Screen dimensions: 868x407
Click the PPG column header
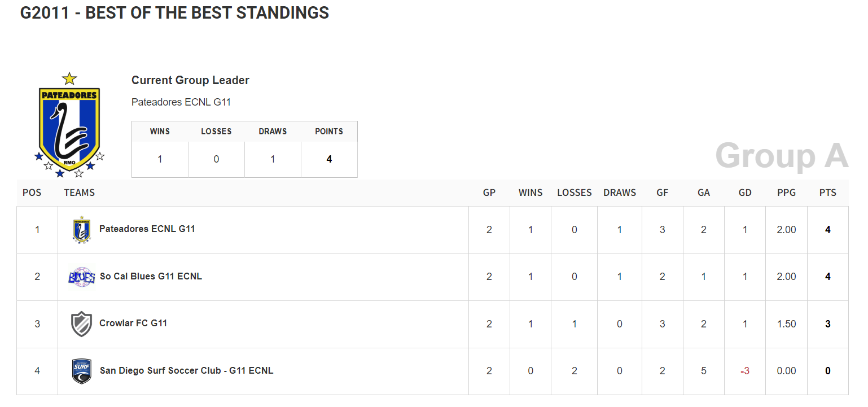(786, 193)
